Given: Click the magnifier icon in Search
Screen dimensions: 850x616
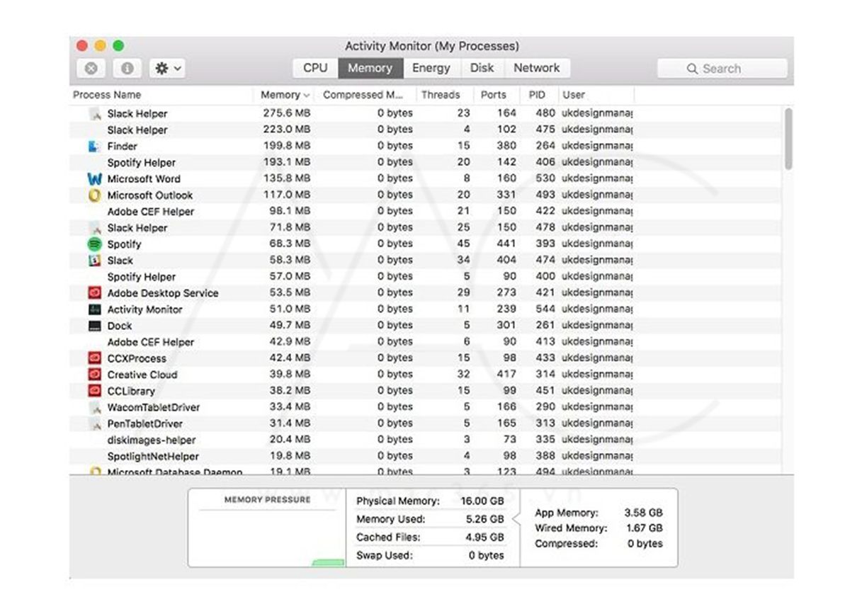Looking at the screenshot, I should point(692,69).
